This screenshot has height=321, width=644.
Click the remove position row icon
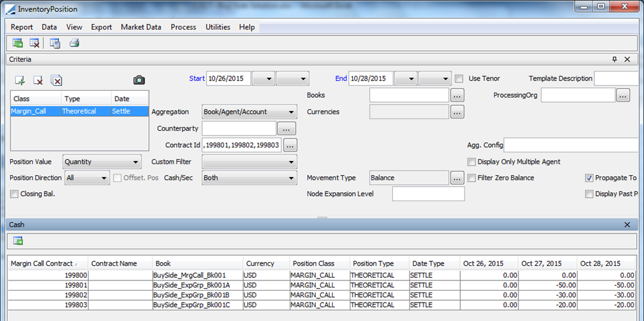(38, 81)
